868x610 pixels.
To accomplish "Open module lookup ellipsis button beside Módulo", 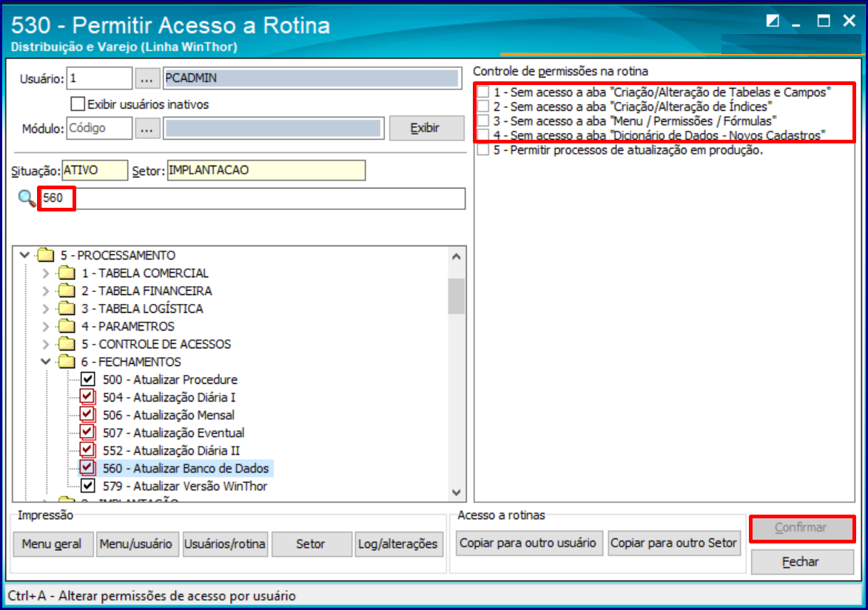I will [x=147, y=129].
